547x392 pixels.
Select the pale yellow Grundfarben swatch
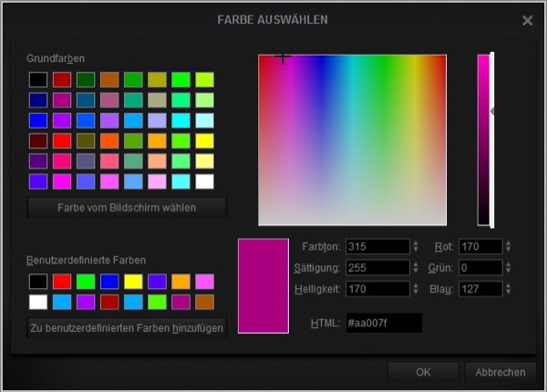point(205,161)
